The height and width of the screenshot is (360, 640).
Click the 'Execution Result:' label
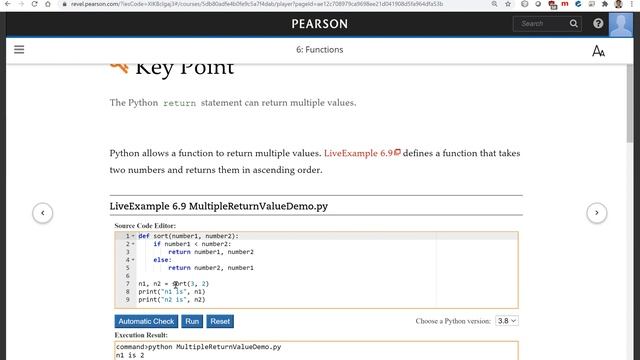[141, 335]
